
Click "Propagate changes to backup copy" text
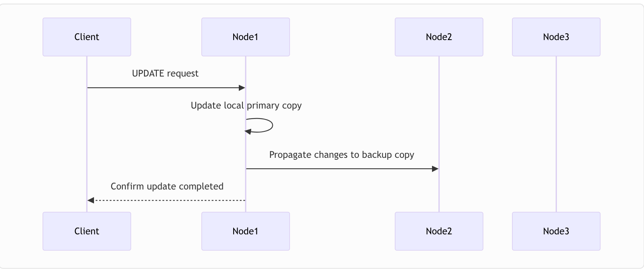tap(342, 155)
